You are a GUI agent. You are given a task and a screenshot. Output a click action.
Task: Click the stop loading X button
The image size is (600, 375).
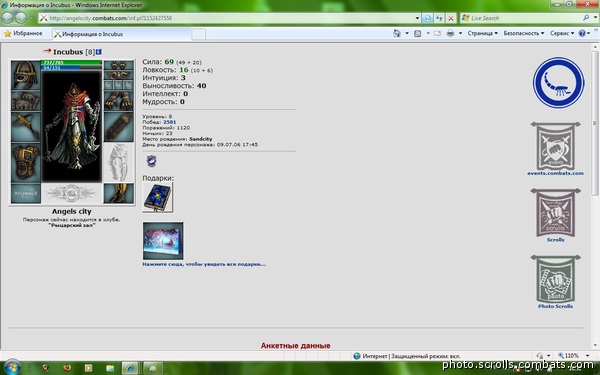click(x=451, y=18)
